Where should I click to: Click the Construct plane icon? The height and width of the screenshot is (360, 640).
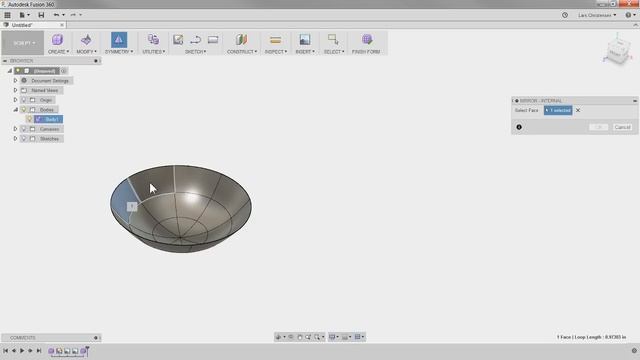tap(241, 40)
